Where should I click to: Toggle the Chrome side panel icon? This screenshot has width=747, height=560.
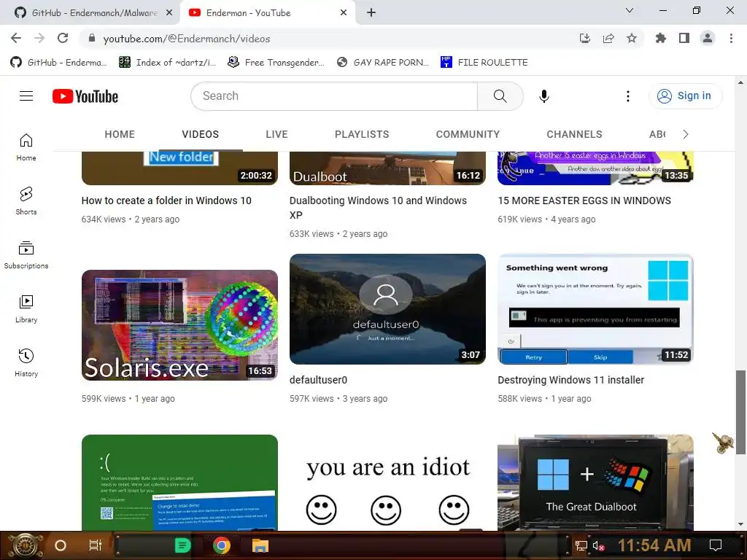tap(684, 38)
